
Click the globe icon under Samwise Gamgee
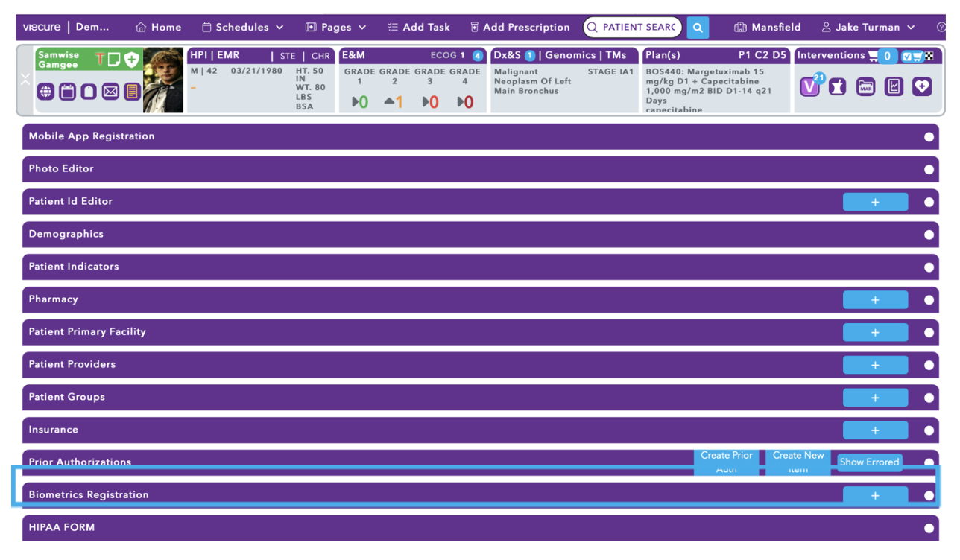pyautogui.click(x=46, y=92)
